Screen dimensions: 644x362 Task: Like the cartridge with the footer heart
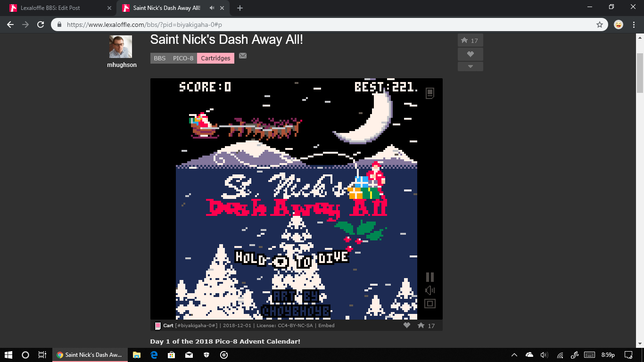[x=407, y=325]
